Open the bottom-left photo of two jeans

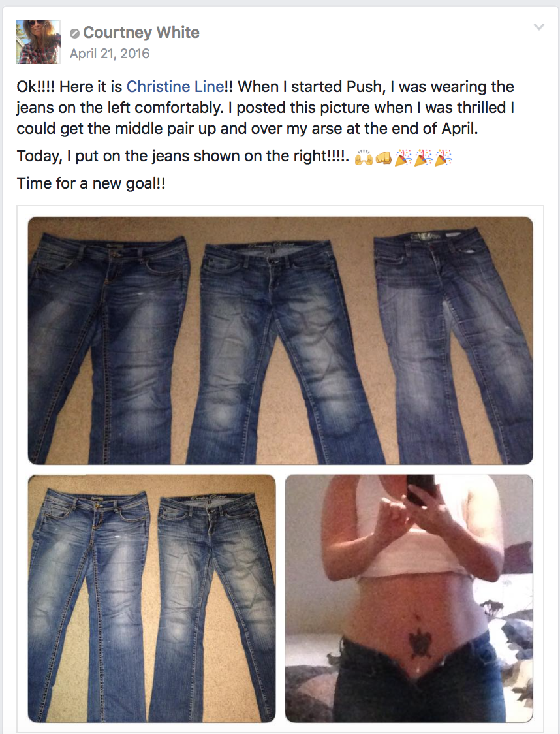[x=151, y=599]
